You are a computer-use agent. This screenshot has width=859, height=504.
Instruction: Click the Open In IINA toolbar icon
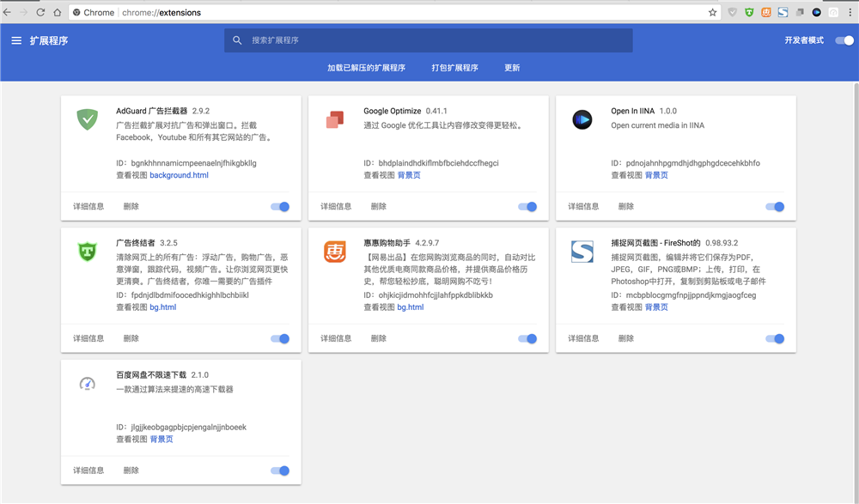point(816,12)
